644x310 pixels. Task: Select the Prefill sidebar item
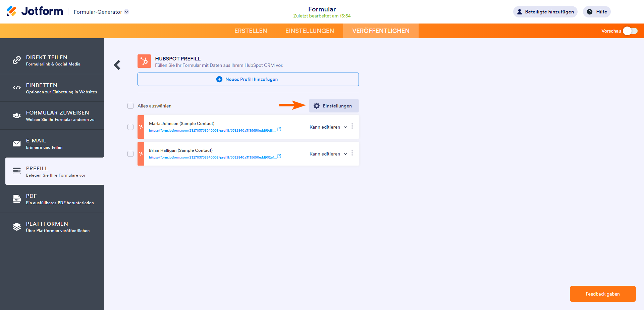click(x=55, y=171)
